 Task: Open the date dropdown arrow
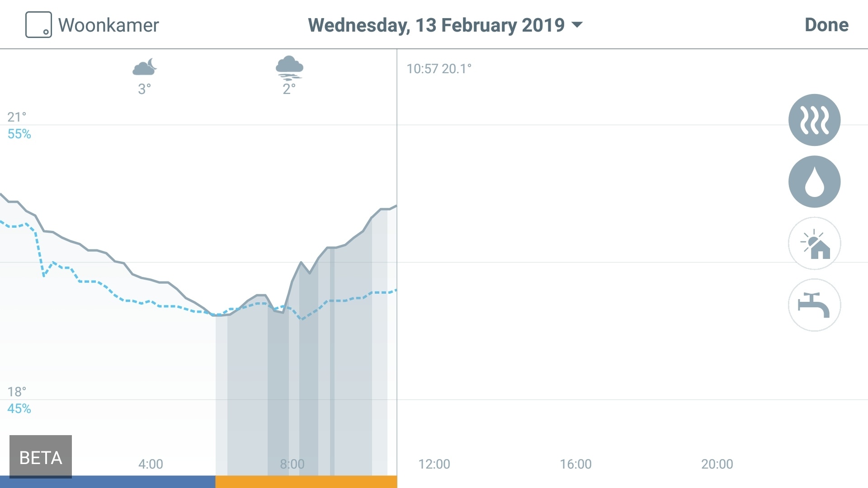pyautogui.click(x=577, y=25)
